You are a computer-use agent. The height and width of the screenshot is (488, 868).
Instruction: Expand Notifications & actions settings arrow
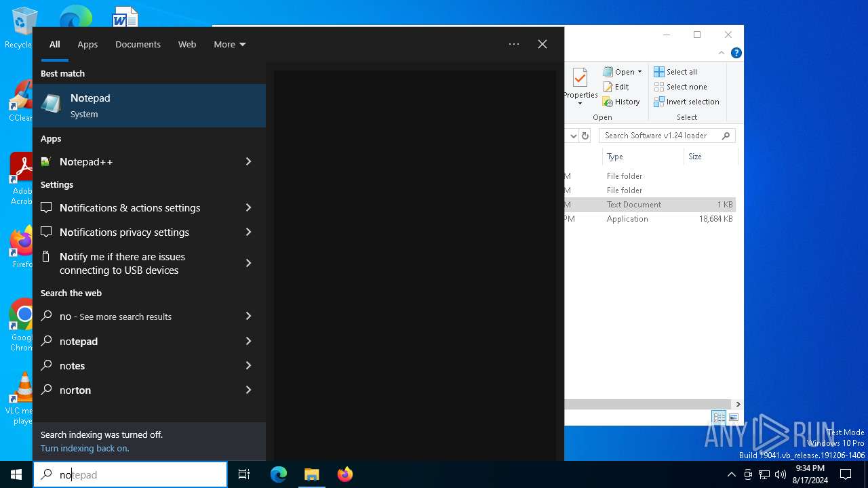(x=248, y=207)
